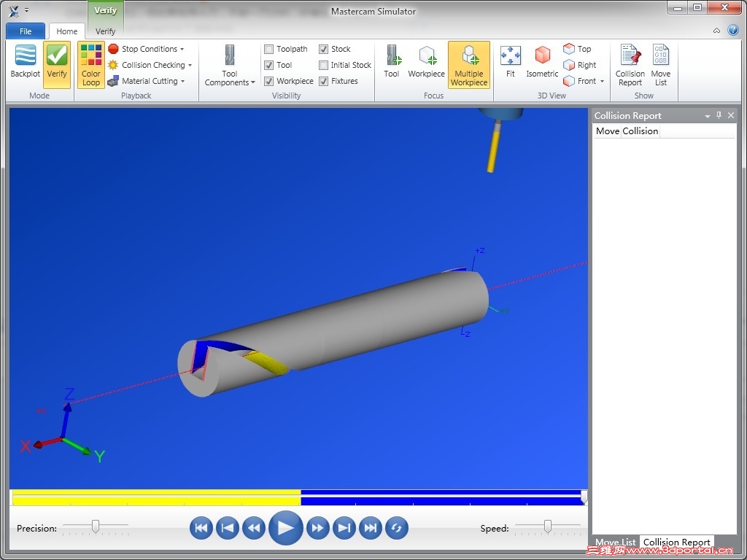Open Collision Report panel options arrow
The image size is (747, 560).
(x=708, y=116)
